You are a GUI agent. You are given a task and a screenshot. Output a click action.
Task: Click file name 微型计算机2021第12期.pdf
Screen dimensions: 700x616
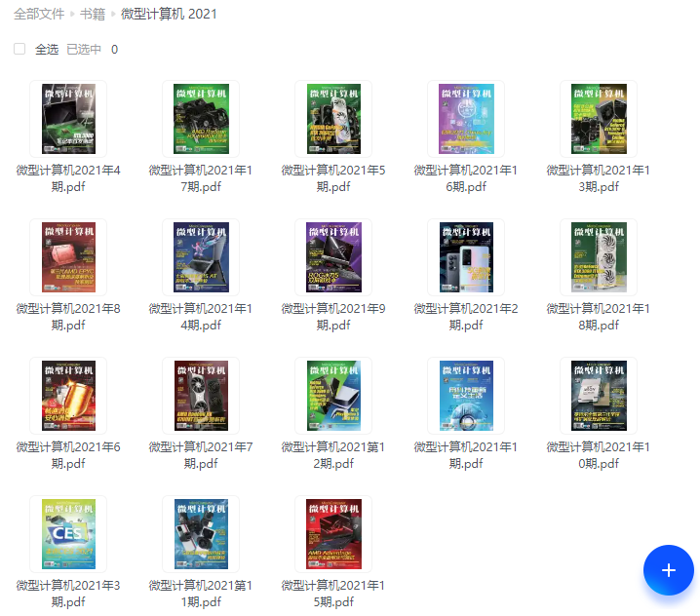coord(333,455)
